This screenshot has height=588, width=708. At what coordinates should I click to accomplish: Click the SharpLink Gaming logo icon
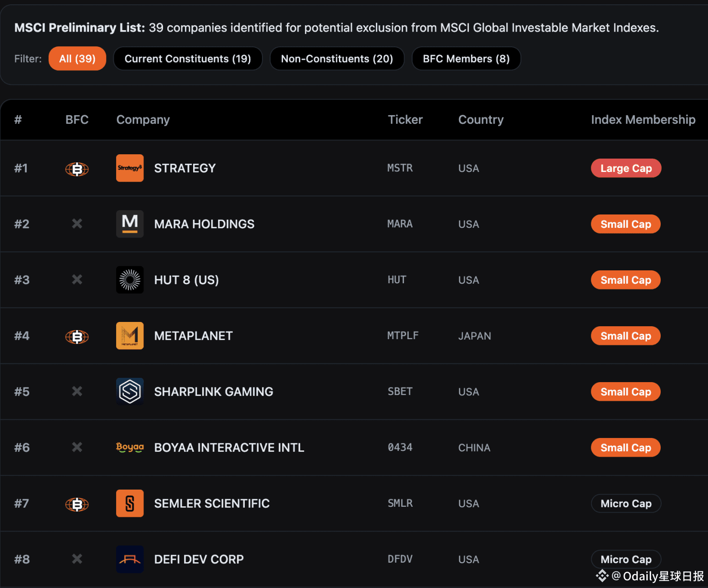tap(130, 392)
